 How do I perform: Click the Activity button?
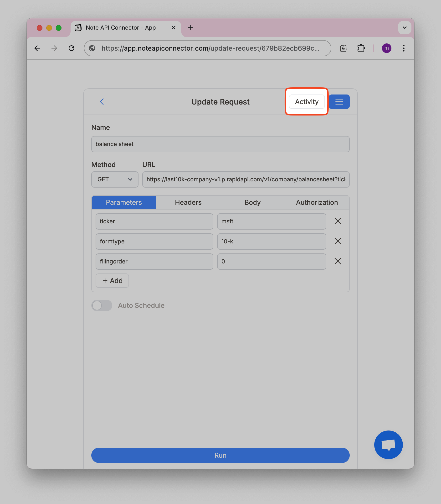pos(306,101)
